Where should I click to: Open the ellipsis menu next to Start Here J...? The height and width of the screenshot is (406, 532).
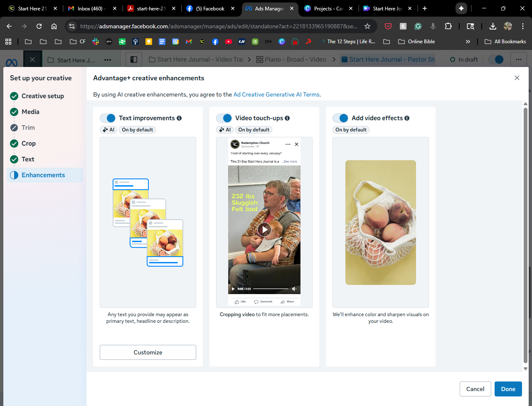[x=108, y=60]
